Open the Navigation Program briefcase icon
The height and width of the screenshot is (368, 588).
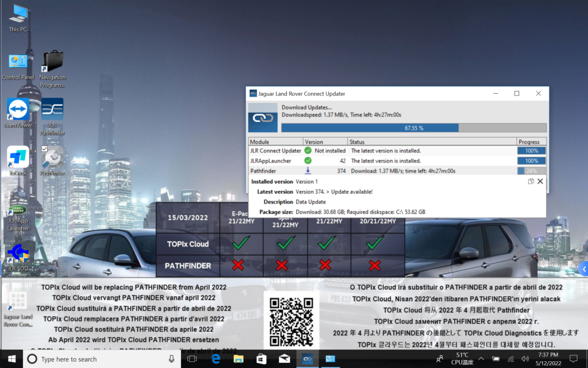click(52, 62)
